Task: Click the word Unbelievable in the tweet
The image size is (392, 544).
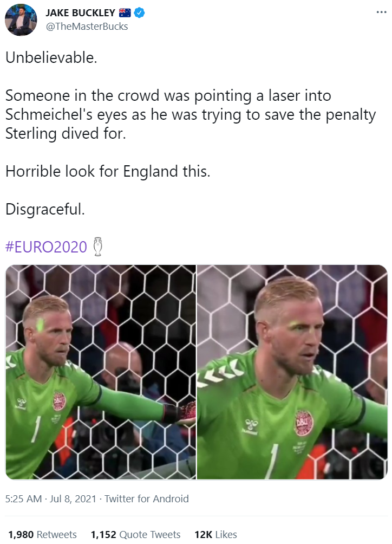Action: point(51,57)
